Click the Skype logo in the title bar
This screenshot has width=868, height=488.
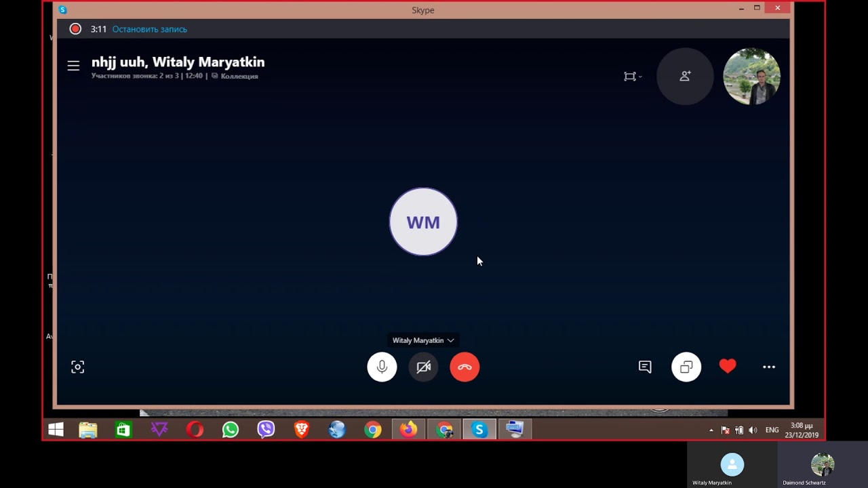[62, 9]
